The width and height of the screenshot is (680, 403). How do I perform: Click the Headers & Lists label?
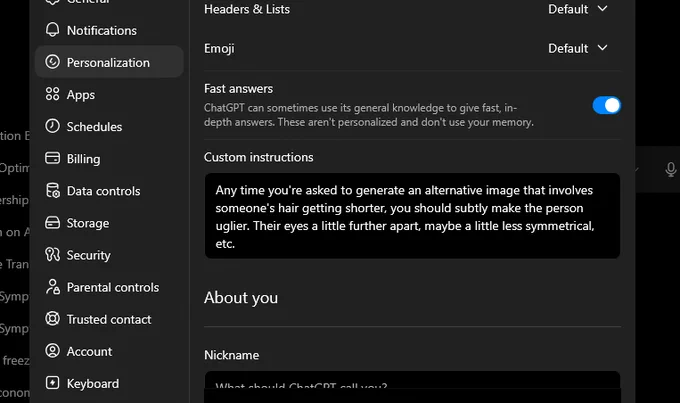(247, 9)
